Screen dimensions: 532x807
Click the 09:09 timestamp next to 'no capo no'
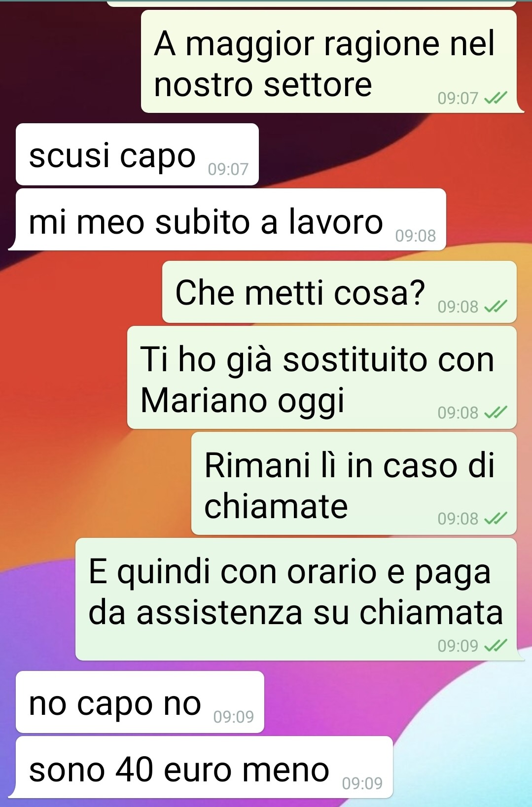233,717
